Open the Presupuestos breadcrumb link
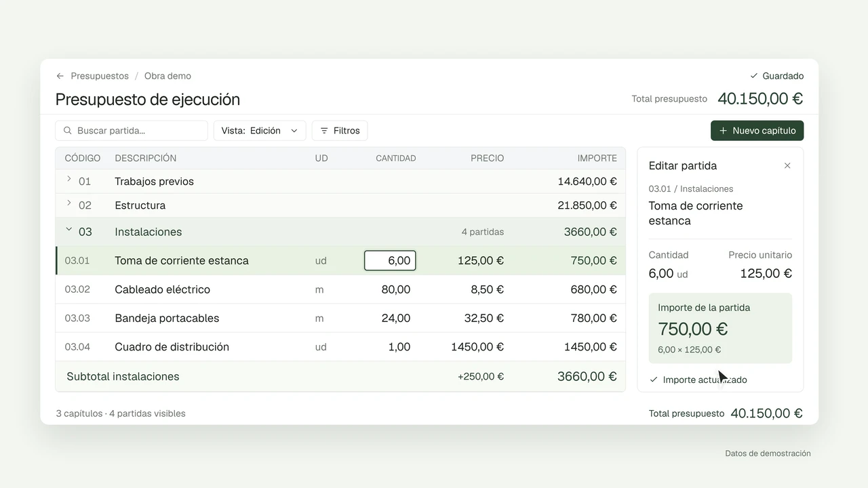 point(100,76)
